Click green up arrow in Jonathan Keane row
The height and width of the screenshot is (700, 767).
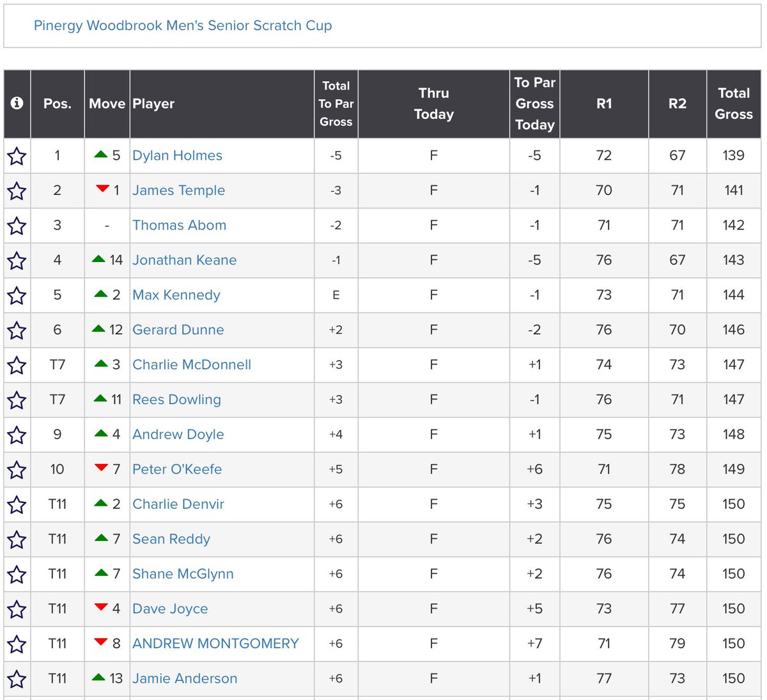click(x=98, y=259)
